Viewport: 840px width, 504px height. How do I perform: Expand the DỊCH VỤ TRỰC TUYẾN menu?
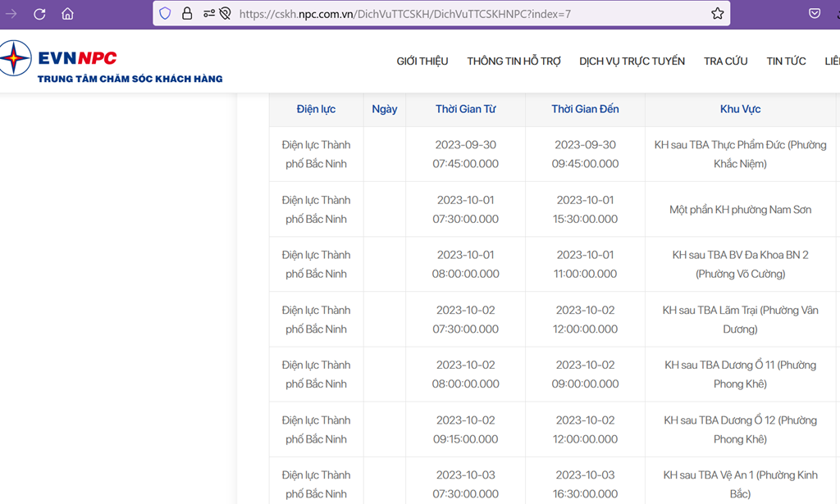[632, 61]
